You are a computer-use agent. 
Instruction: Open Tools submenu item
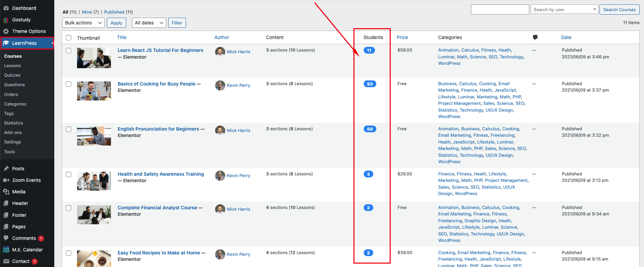[x=10, y=152]
